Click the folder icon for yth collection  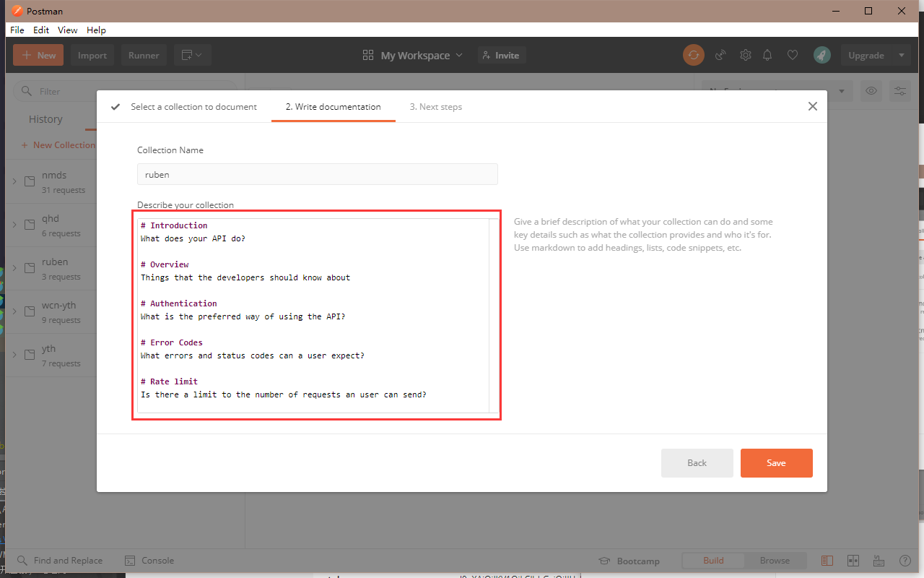tap(30, 355)
